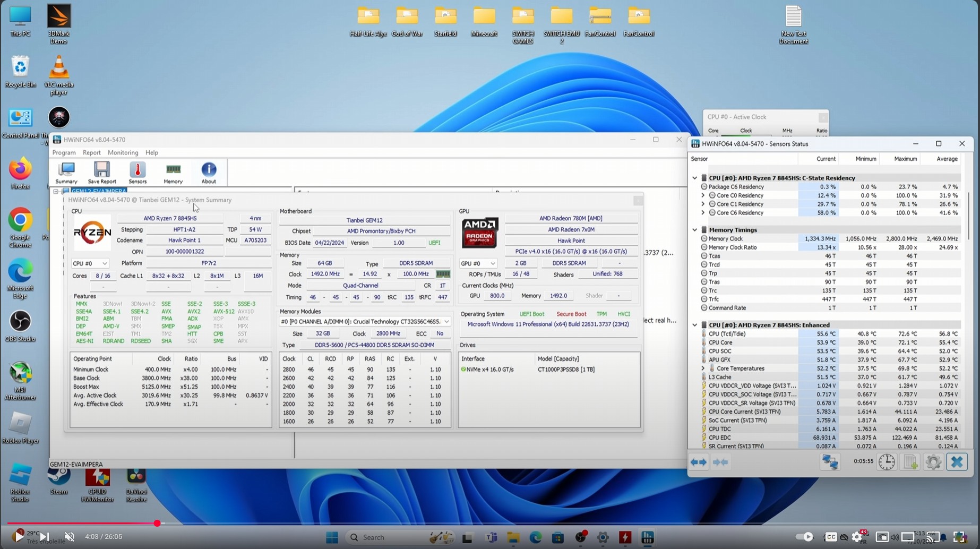This screenshot has height=549, width=980.
Task: Click the expand-columns arrows button in Sensors Status
Action: pos(698,462)
